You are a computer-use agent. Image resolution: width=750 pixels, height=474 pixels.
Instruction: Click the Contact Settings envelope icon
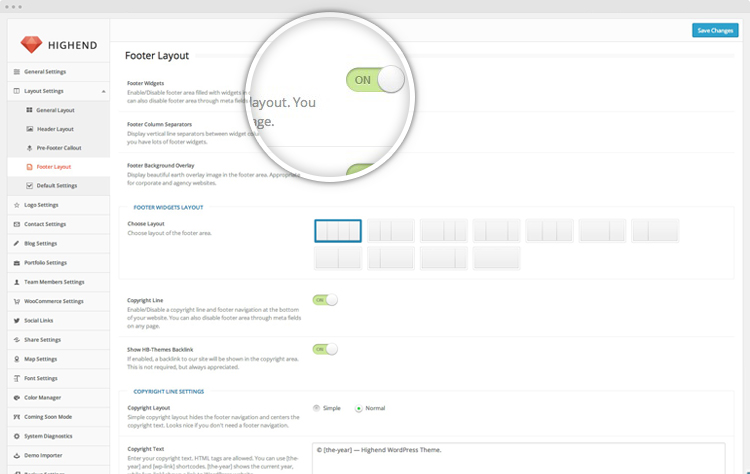click(16, 224)
